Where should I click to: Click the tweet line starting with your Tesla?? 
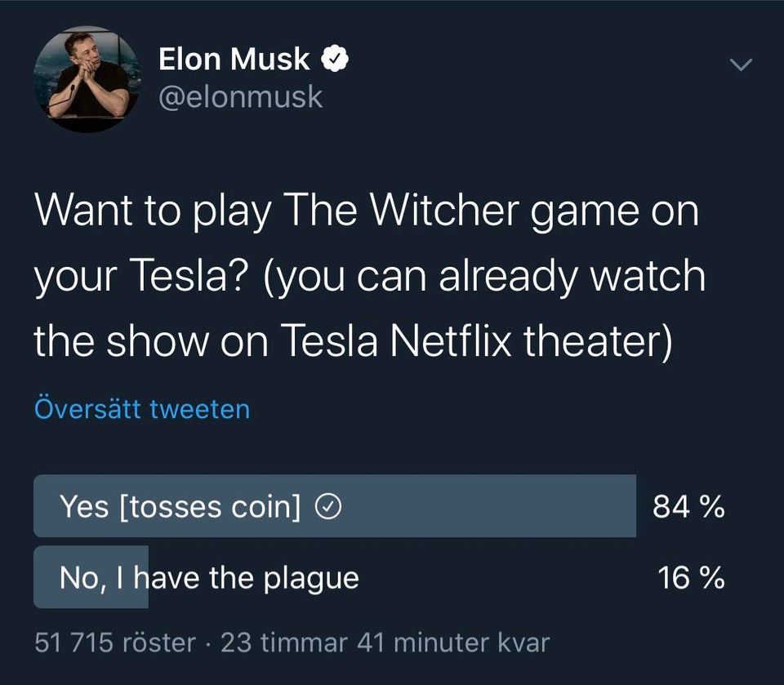tap(369, 275)
